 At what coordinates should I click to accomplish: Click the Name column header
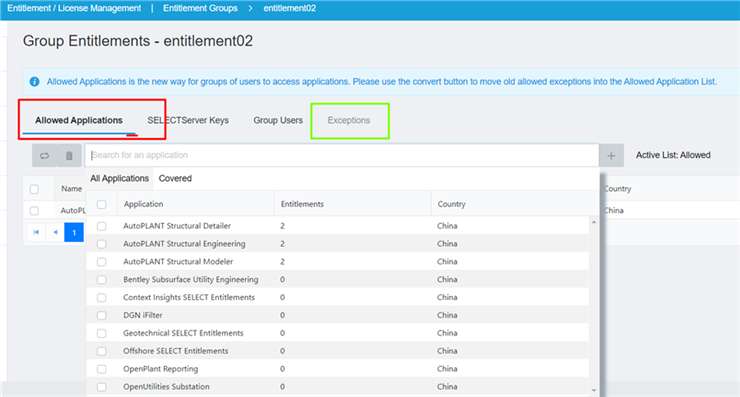click(x=71, y=189)
